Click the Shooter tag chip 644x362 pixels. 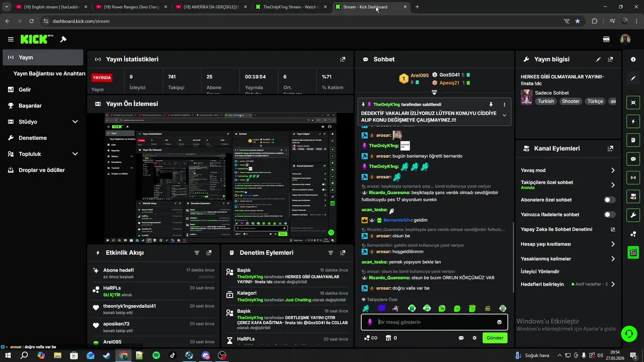[571, 101]
